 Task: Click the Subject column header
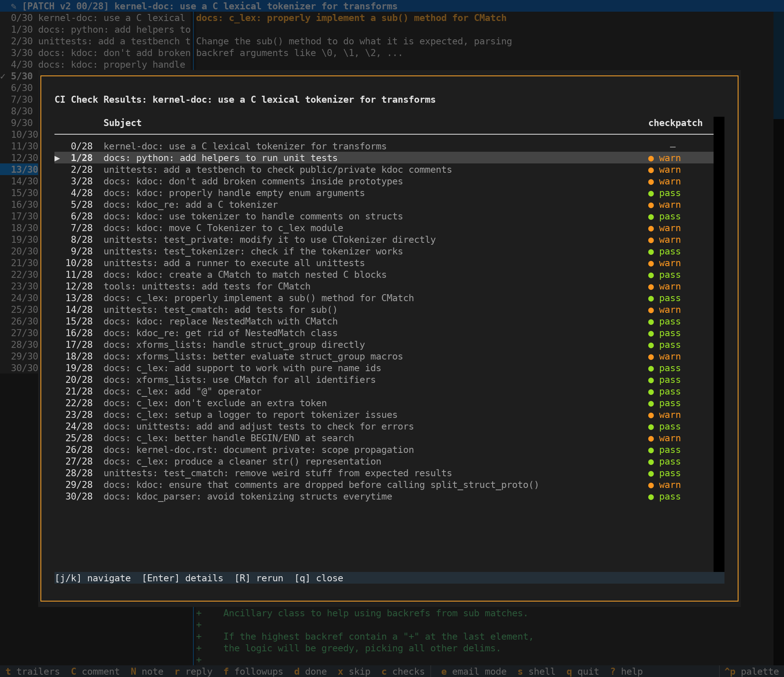(122, 123)
